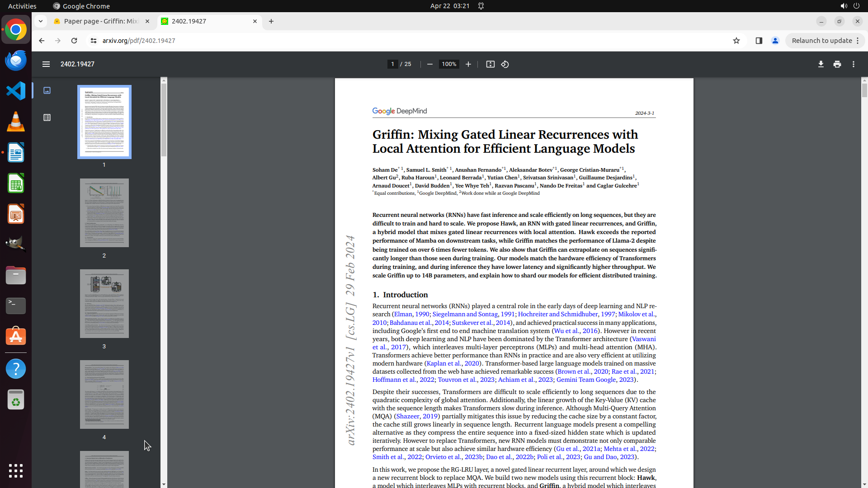Open a new browser tab
Image resolution: width=868 pixels, height=488 pixels.
[x=271, y=21]
